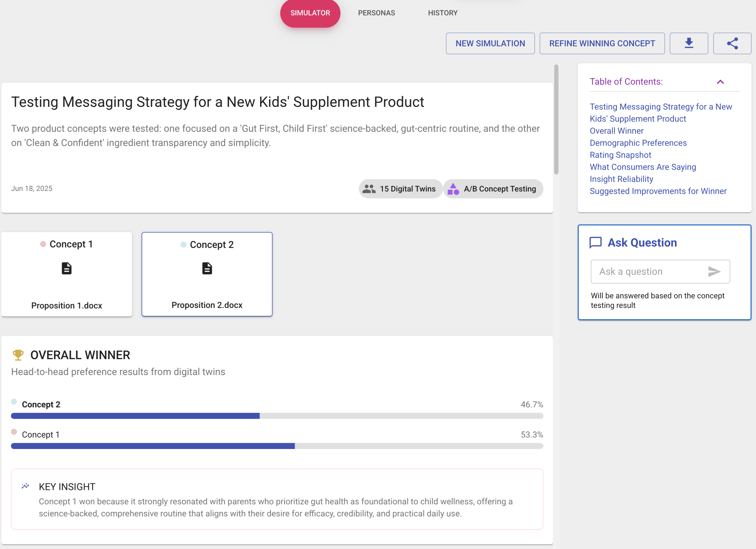
Task: Select the A/B Concept Testing chip
Action: click(x=493, y=189)
